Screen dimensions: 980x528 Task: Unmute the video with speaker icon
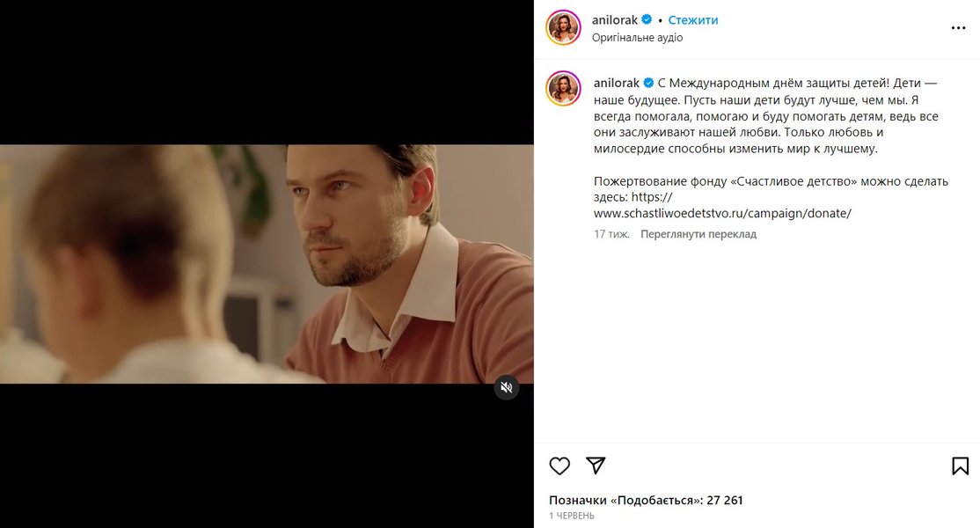click(x=506, y=387)
